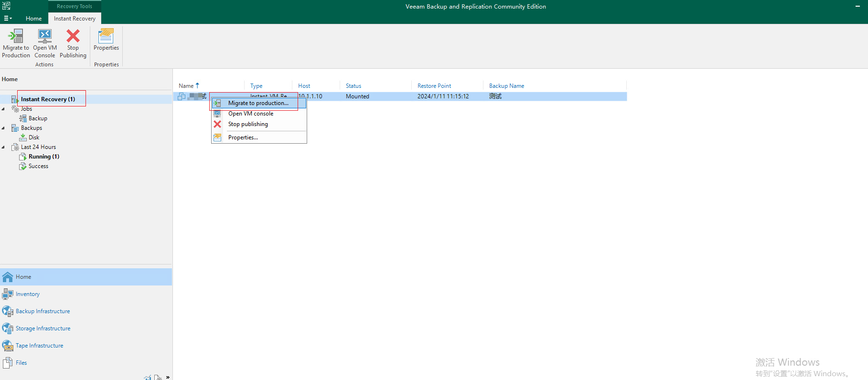Choose Stop publishing from context menu
This screenshot has height=380, width=868.
click(x=258, y=124)
